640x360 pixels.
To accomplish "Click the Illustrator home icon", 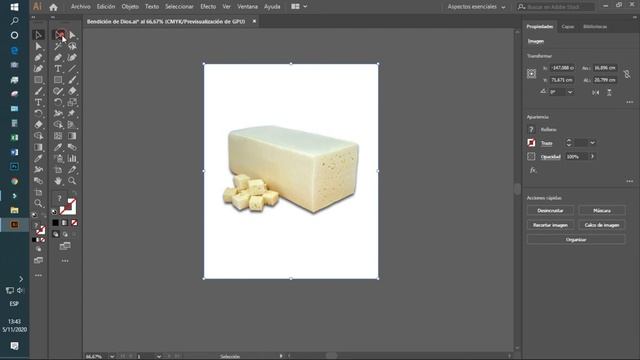I will point(53,7).
